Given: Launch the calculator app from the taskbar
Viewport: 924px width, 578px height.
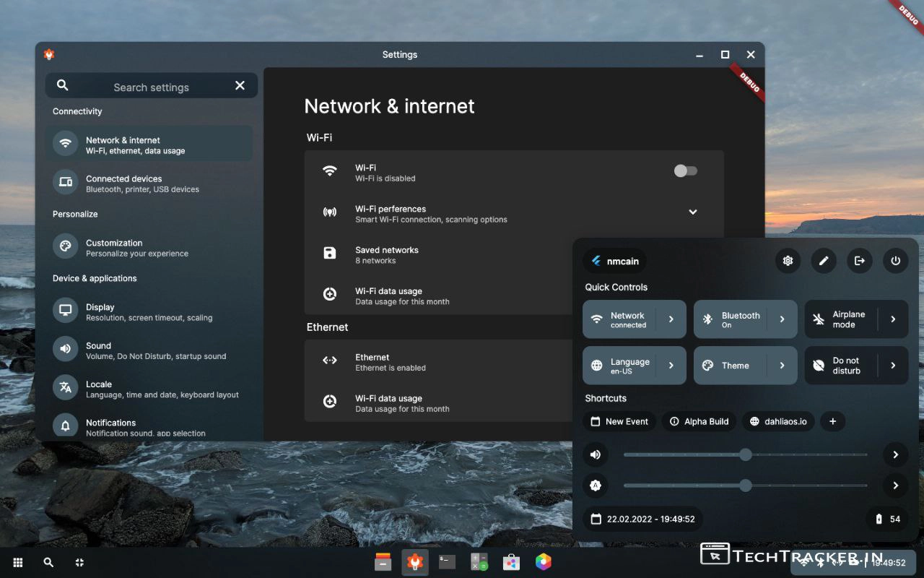Looking at the screenshot, I should 479,562.
